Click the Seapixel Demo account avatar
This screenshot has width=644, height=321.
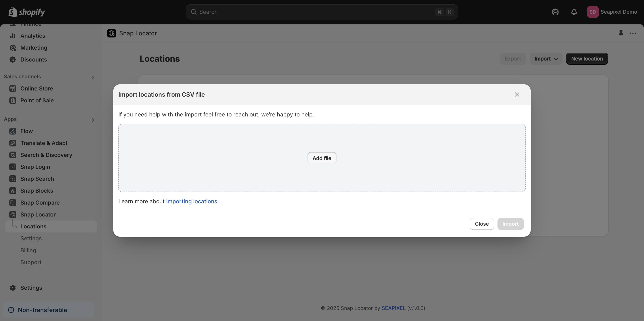[x=592, y=12]
